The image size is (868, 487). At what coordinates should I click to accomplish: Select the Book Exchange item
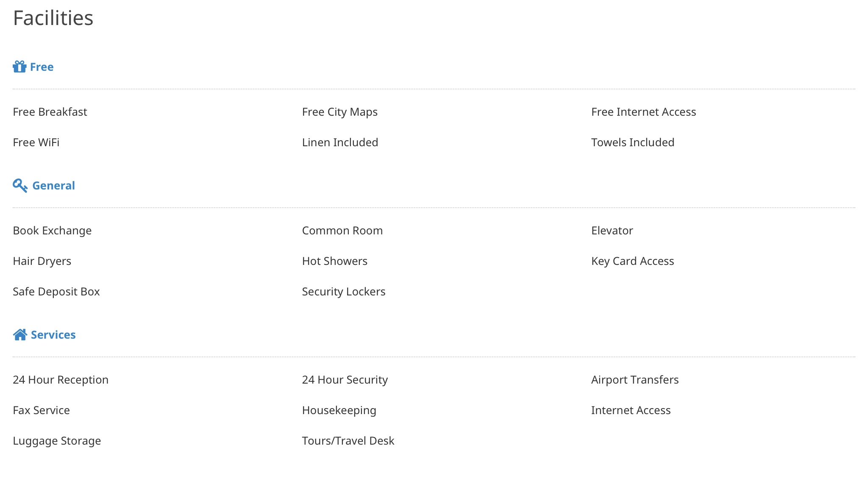[52, 231]
